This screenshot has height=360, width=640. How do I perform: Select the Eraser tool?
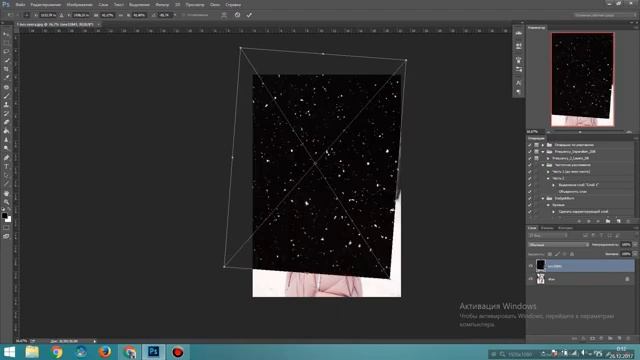[6, 122]
